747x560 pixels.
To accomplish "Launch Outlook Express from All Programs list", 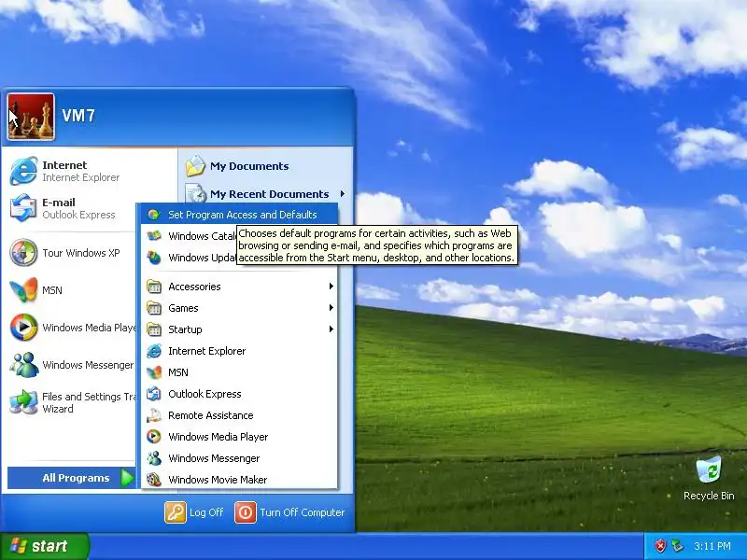I will (x=240, y=394).
